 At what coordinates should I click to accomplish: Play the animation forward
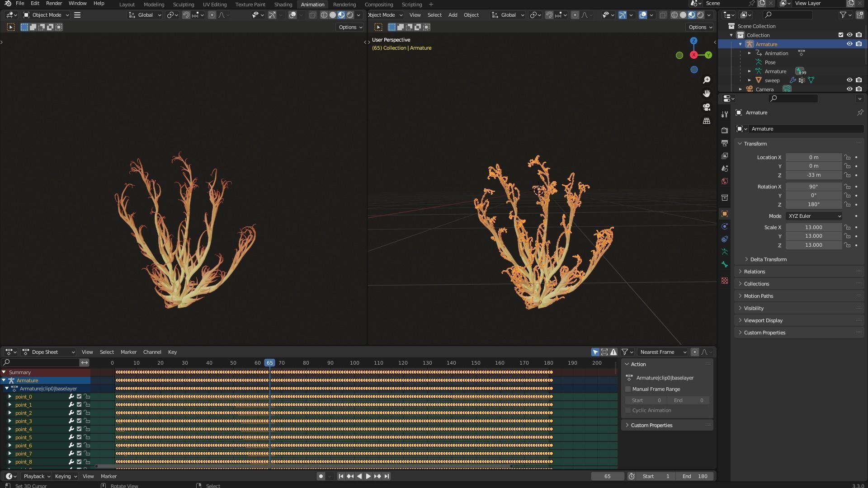point(368,476)
